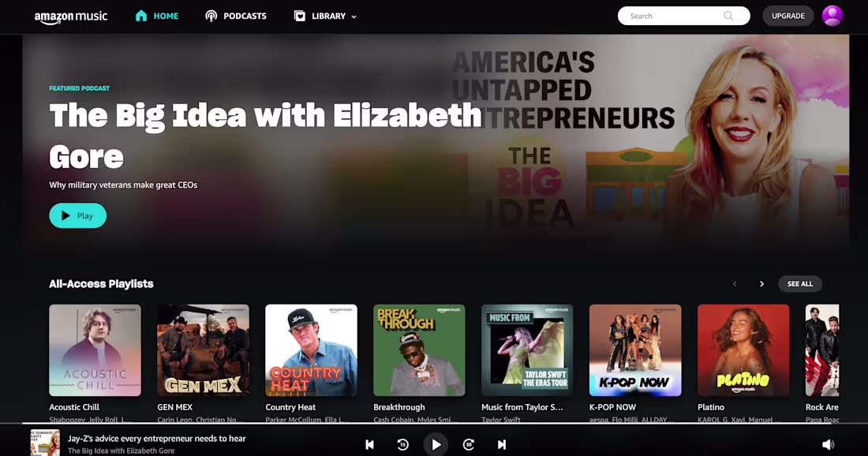Viewport: 868px width, 456px height.
Task: Skip to the next episode
Action: pos(501,444)
